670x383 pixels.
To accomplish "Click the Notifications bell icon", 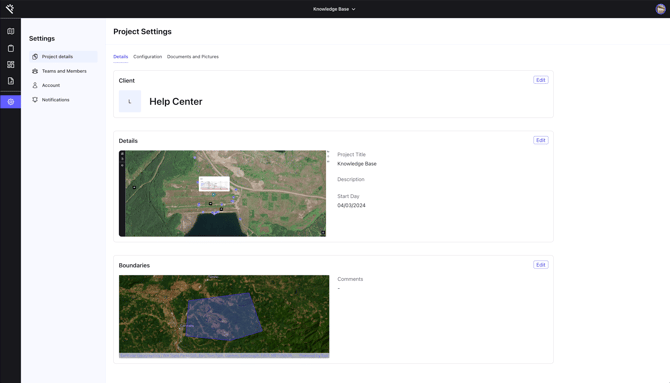I will 35,100.
